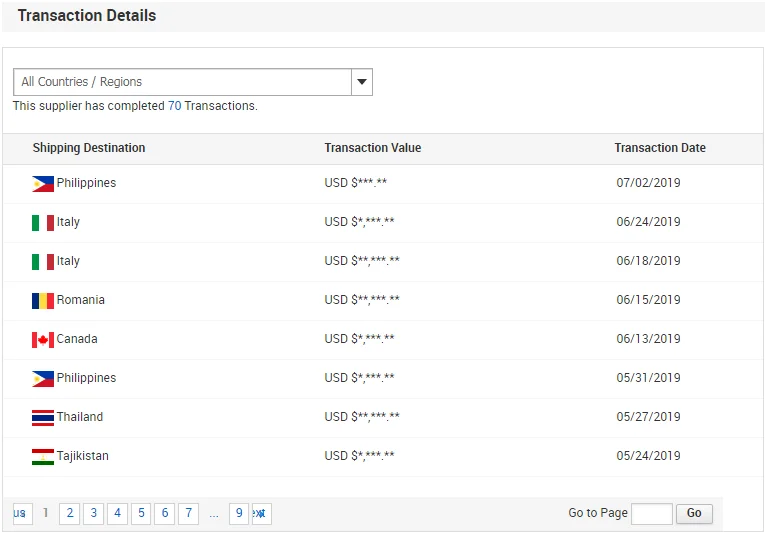Click Italy flag in the 06/18/2019 row

point(42,261)
